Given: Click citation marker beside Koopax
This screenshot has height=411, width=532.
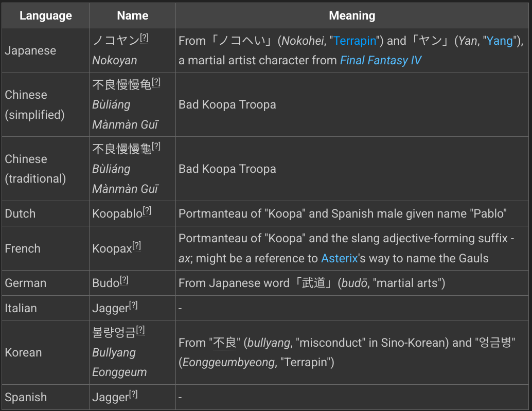Looking at the screenshot, I should click(x=136, y=246).
